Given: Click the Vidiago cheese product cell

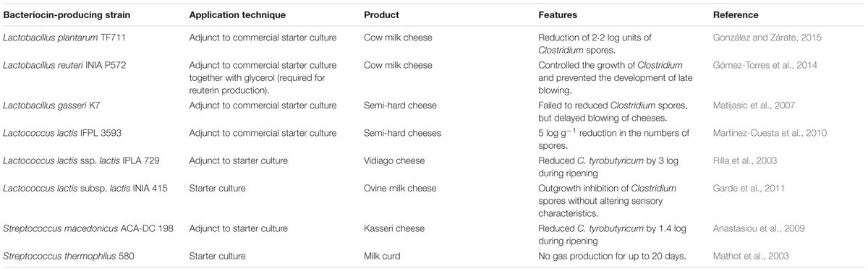Looking at the screenshot, I should pos(395,160).
